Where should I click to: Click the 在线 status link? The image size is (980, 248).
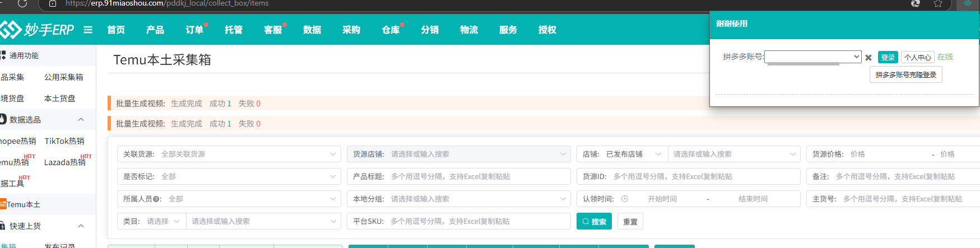point(945,57)
